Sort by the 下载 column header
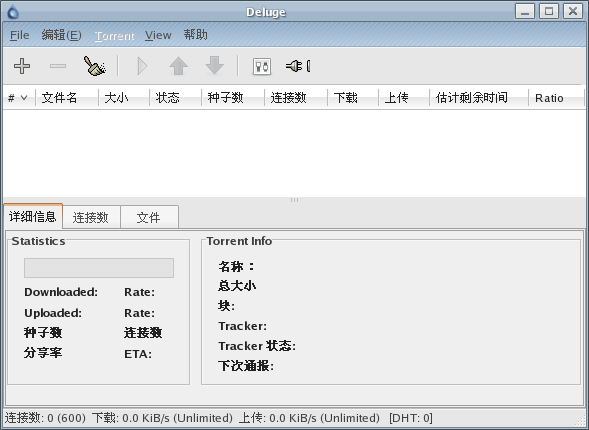 click(353, 98)
